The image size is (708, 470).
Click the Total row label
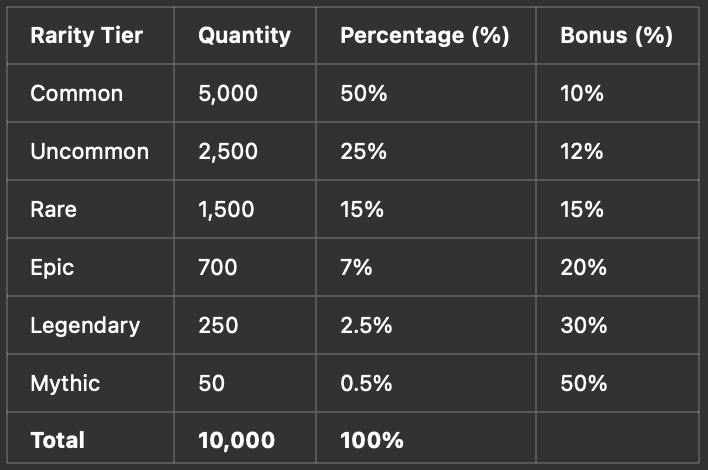(57, 440)
